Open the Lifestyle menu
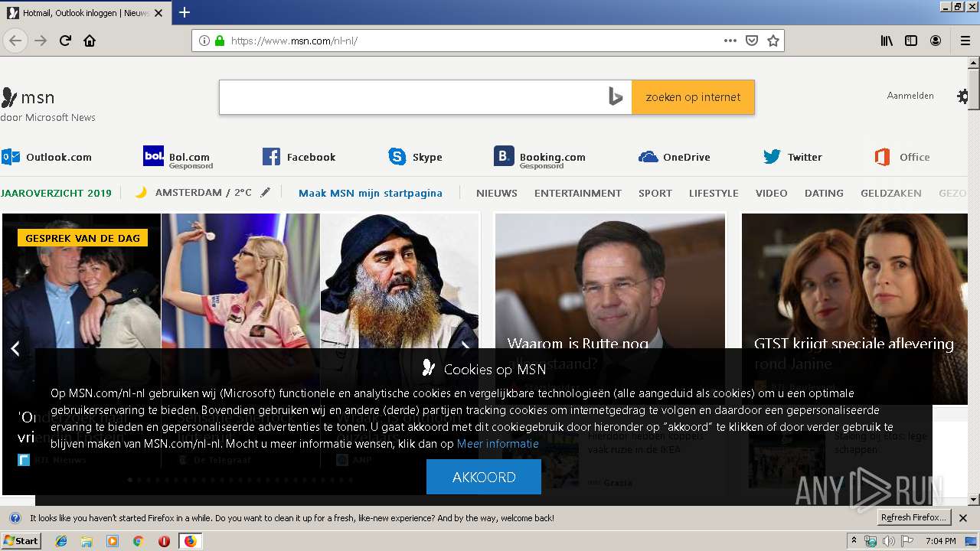Image resolution: width=980 pixels, height=551 pixels. 714,193
